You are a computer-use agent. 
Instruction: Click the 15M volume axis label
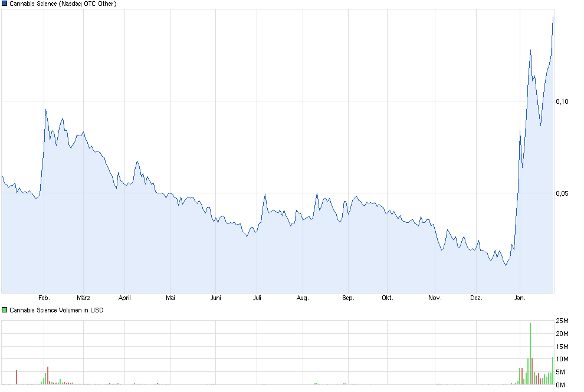pyautogui.click(x=562, y=347)
